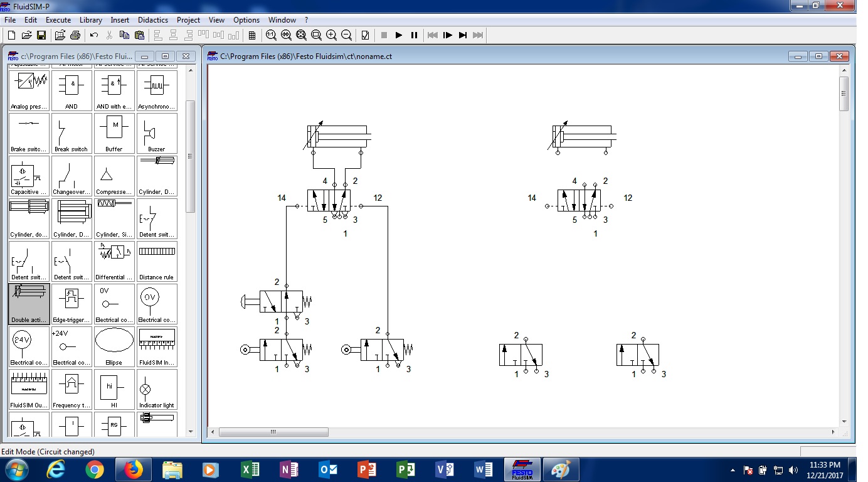This screenshot has height=482, width=868.
Task: Open the View menu
Action: [216, 20]
